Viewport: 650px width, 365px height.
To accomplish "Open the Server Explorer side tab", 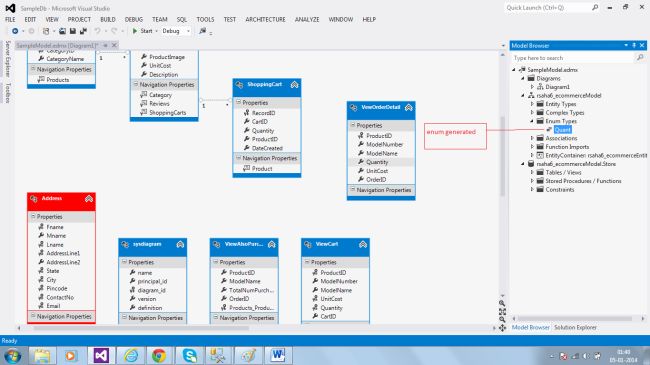I will pos(7,58).
